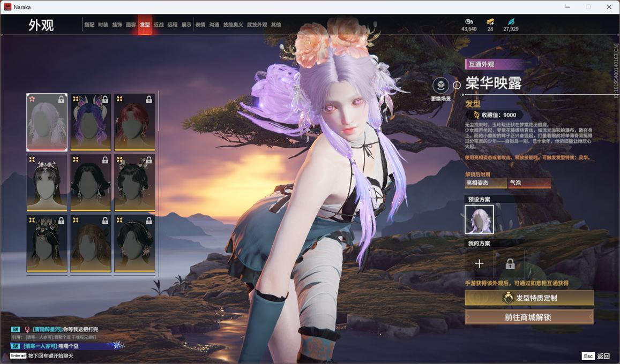Open the 挂饰 tab
The width and height of the screenshot is (620, 364).
click(117, 25)
